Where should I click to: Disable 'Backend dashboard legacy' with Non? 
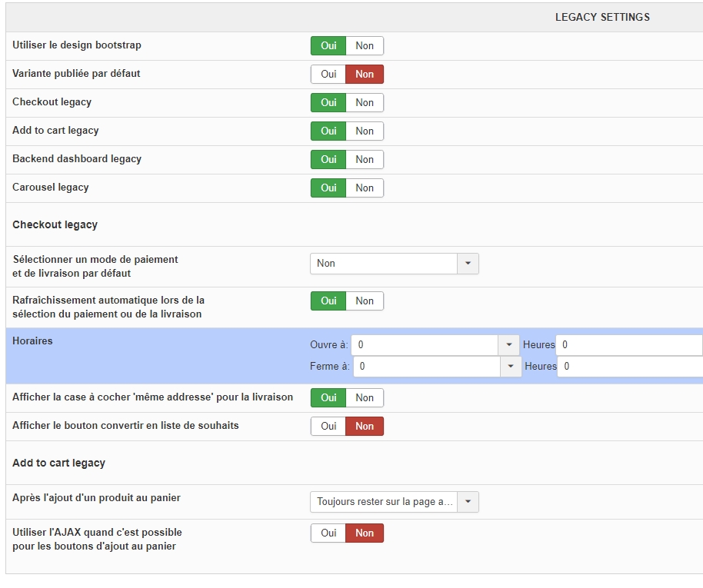point(365,160)
